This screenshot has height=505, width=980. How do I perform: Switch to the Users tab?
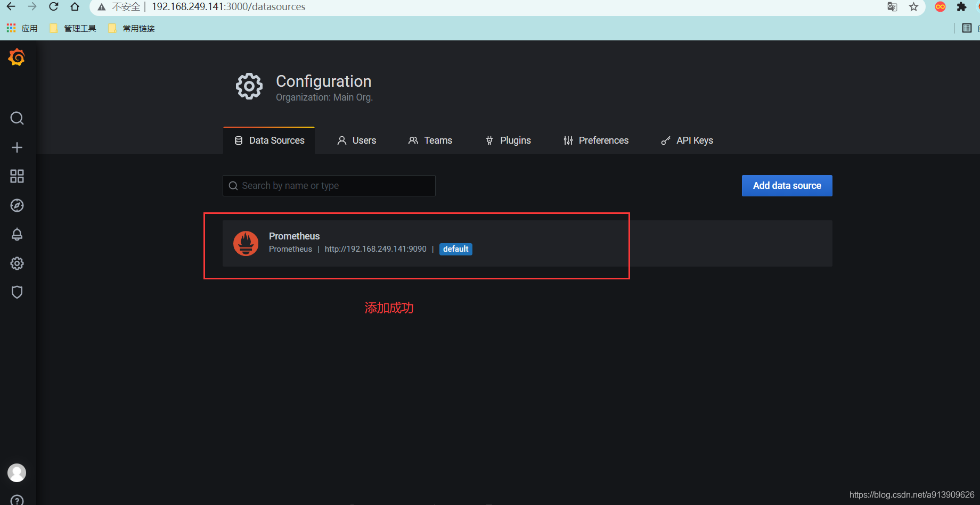tap(356, 140)
